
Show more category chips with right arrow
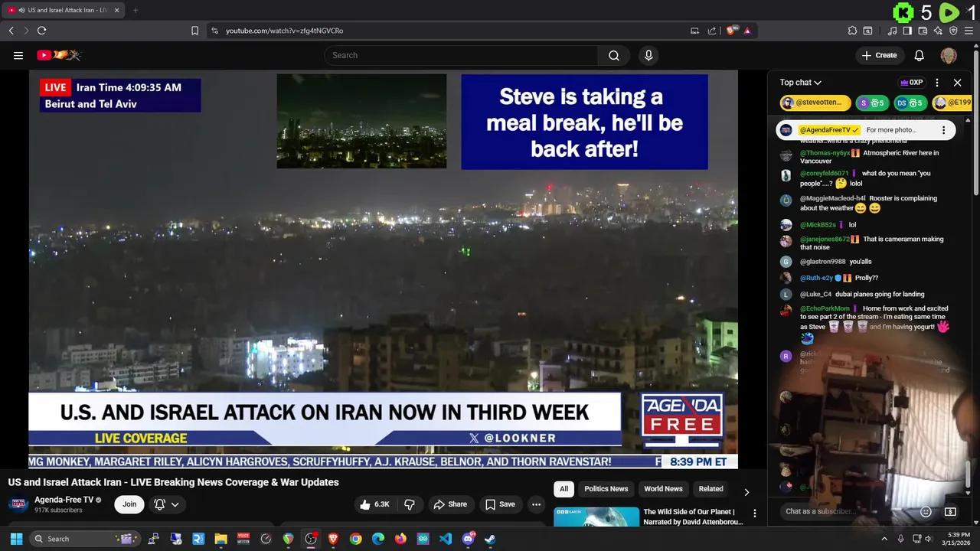(746, 491)
